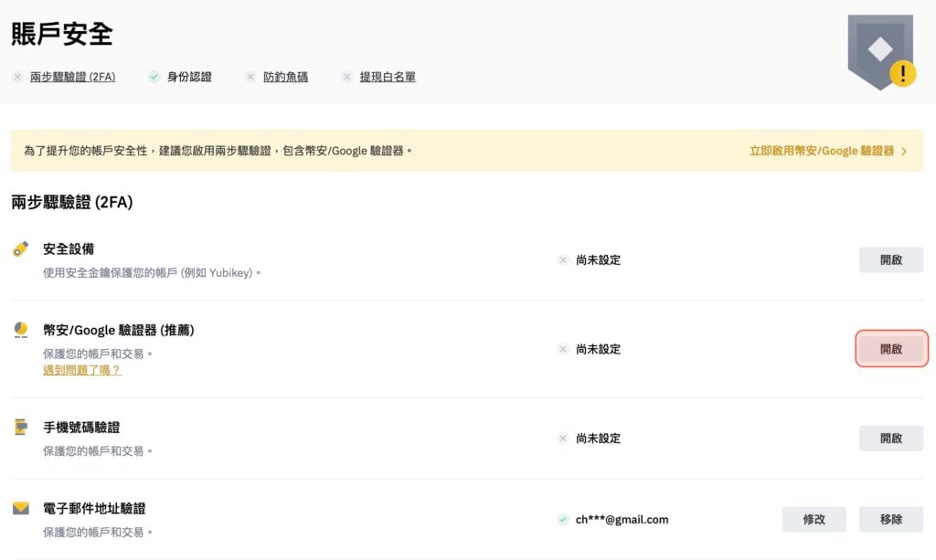Image resolution: width=936 pixels, height=560 pixels.
Task: Click the green check icon before 身份認證
Action: (154, 77)
